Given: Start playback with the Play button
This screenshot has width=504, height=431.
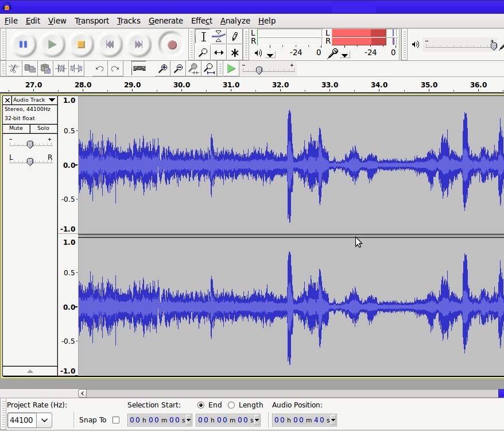Looking at the screenshot, I should [52, 44].
